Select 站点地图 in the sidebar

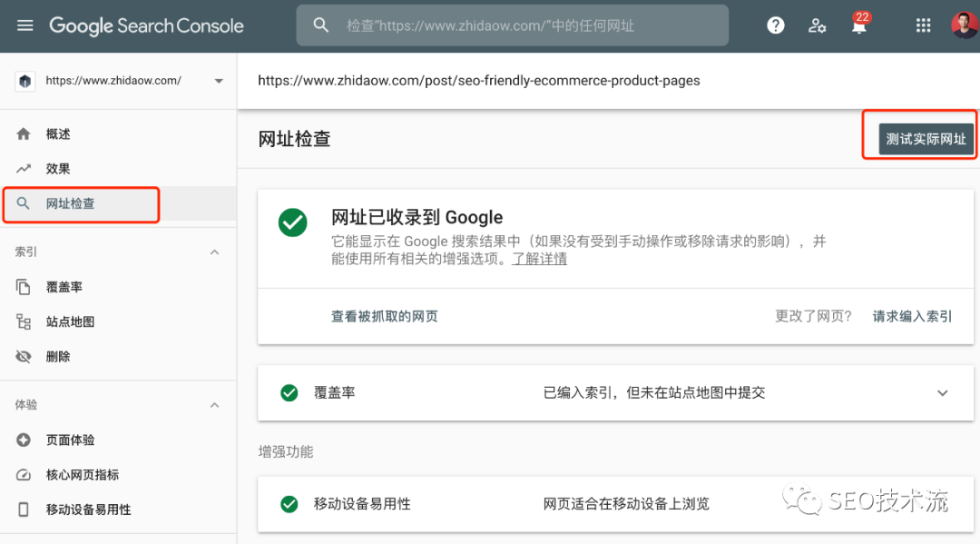pyautogui.click(x=70, y=322)
